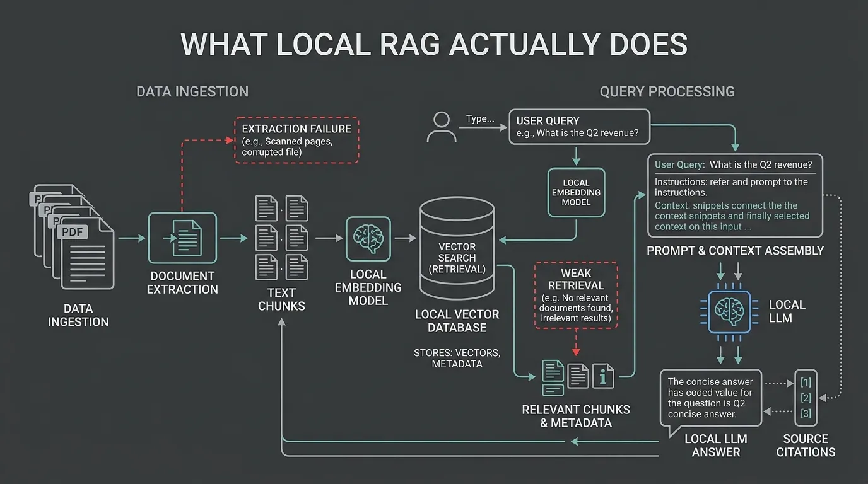868x484 pixels.
Task: Click the User Query box
Action: click(579, 127)
